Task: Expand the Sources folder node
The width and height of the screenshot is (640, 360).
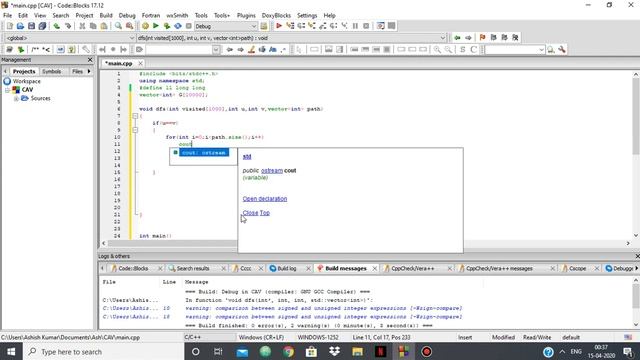Action: 16,98
